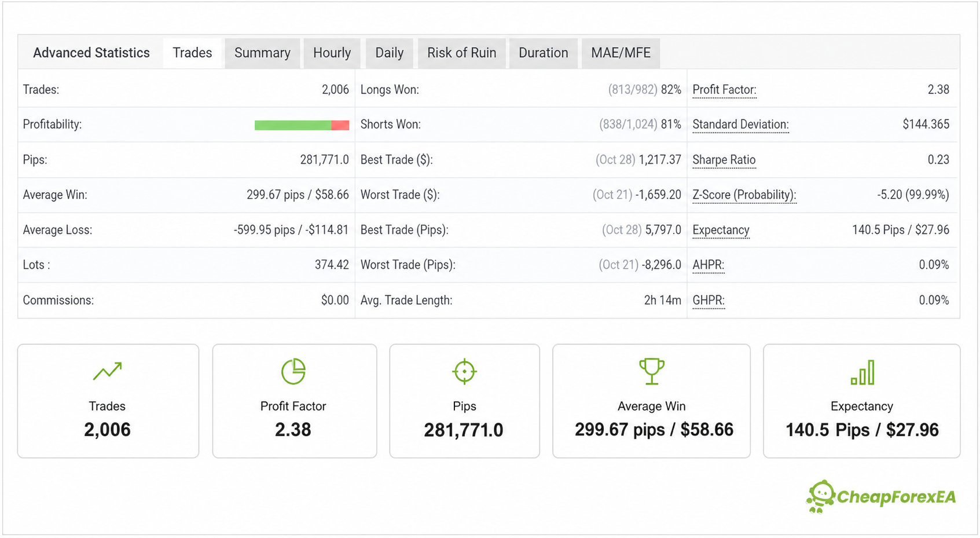Click the Profit Factor underlined label
The width and height of the screenshot is (980, 538).
point(724,90)
